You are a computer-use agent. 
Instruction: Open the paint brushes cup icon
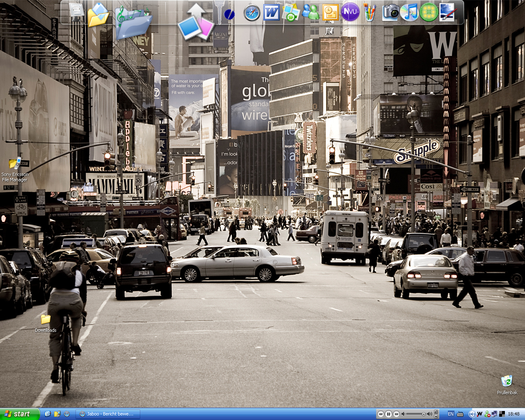coord(370,13)
